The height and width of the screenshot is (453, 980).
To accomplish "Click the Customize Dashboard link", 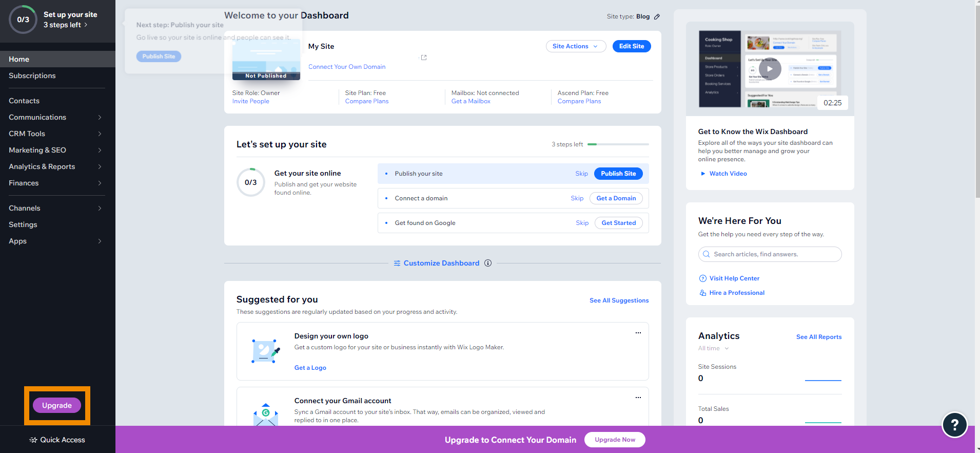I will 441,263.
